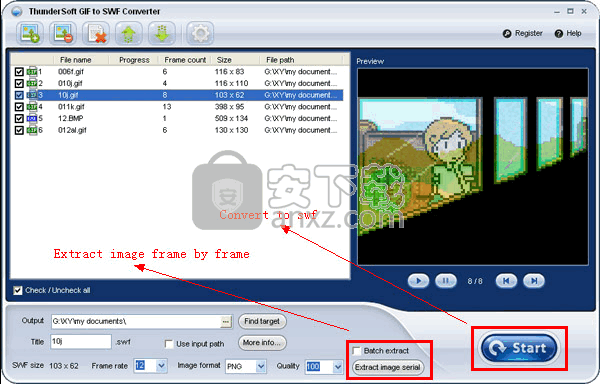
Task: Click the Extract image serial button
Action: 388,368
